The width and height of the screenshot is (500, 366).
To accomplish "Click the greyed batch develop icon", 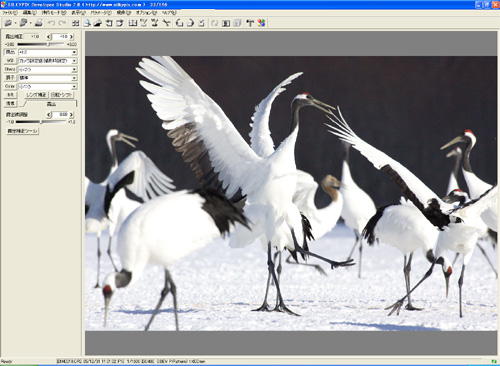I will (x=237, y=23).
